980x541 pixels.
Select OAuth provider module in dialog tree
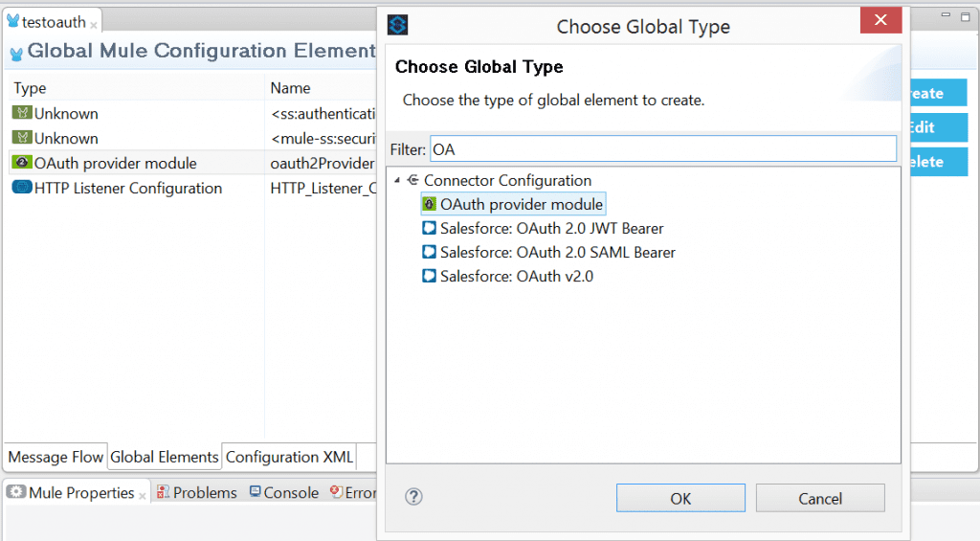(x=513, y=204)
